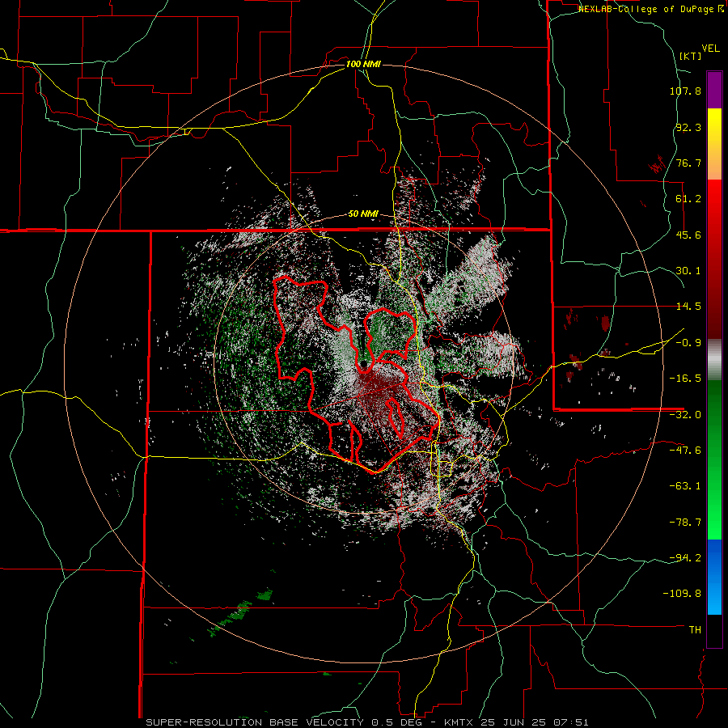Pick the purple segment of the velocity color bar
The height and width of the screenshot is (728, 728).
(714, 90)
